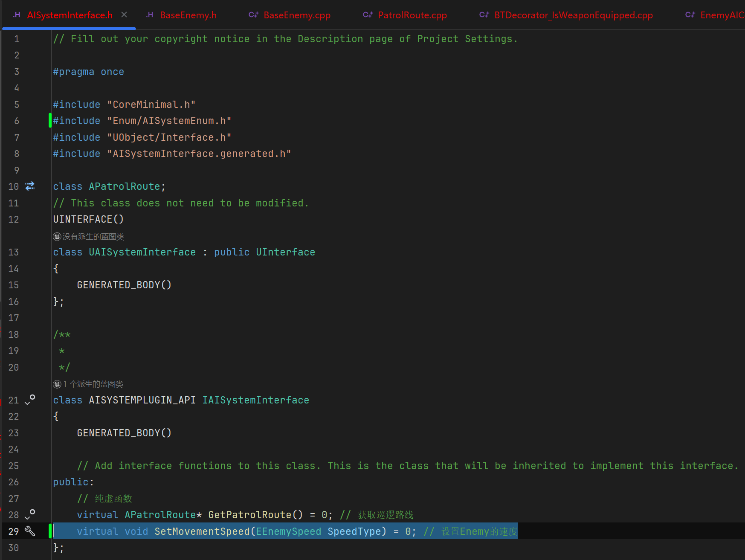Click the UAISystemInterface class name
This screenshot has height=560, width=745.
pyautogui.click(x=142, y=252)
